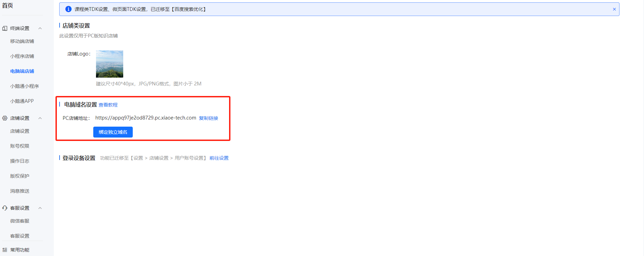The height and width of the screenshot is (256, 644).
Task: Collapse the 客服设置 section chevron
Action: click(x=40, y=208)
